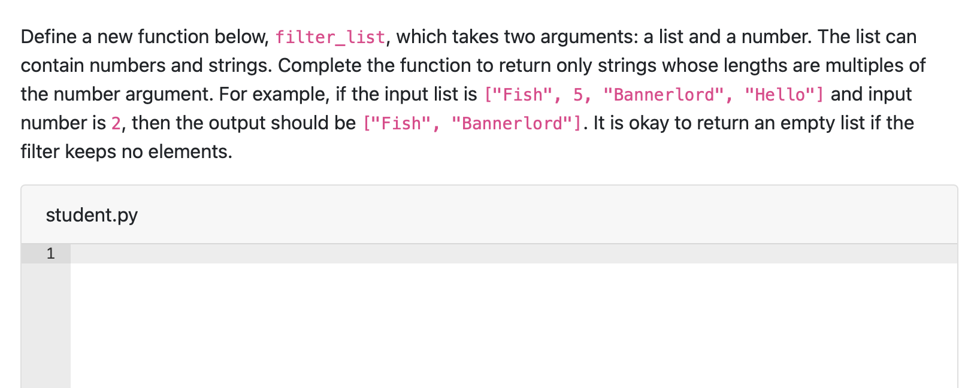
Task: Click the student.py filename label
Action: 92,214
